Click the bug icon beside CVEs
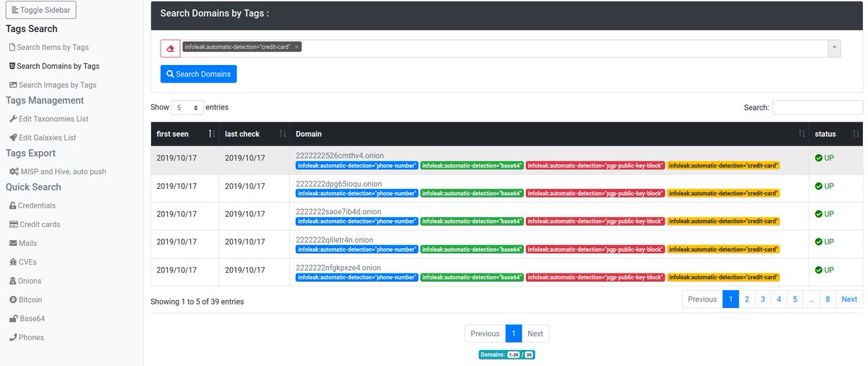This screenshot has width=868, height=366. coord(13,262)
